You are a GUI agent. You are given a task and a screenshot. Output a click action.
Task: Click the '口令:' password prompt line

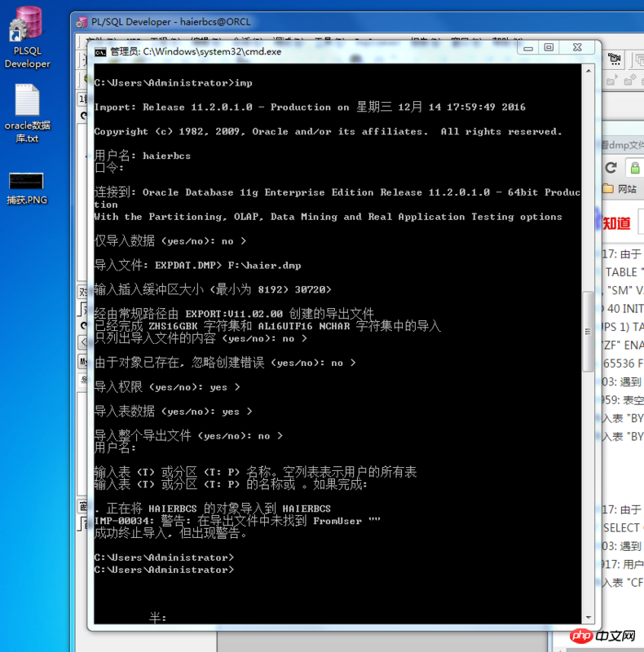click(x=109, y=168)
